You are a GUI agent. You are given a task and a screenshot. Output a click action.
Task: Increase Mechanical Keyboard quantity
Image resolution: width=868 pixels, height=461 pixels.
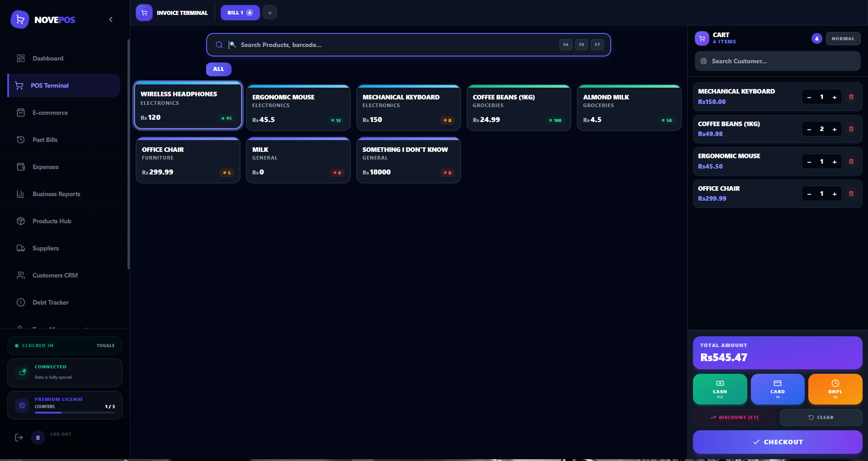(835, 97)
